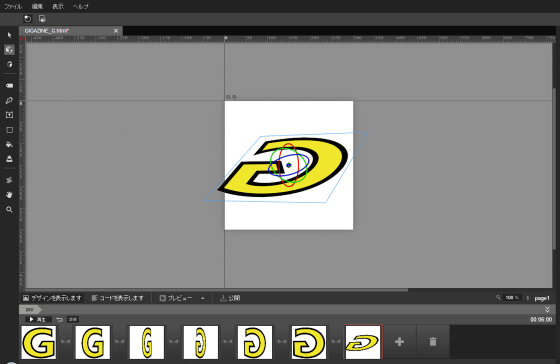Select the Tag tool

click(x=9, y=86)
